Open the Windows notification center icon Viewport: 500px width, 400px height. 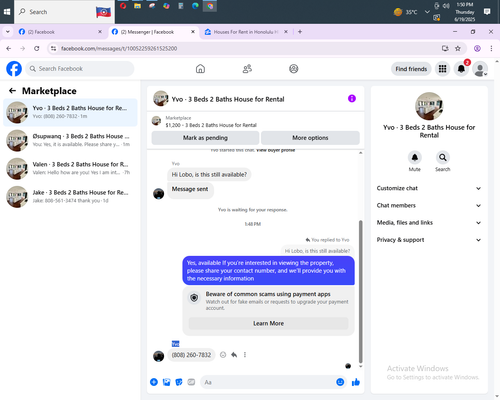(x=487, y=12)
